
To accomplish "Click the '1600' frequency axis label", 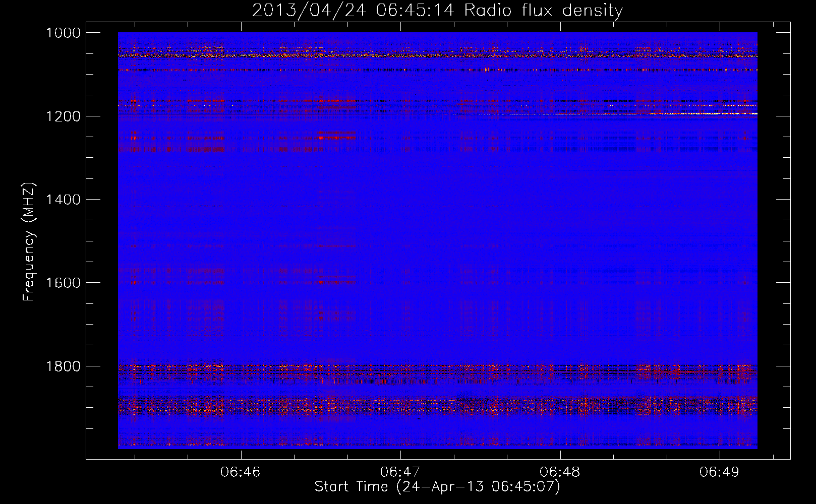I will (63, 283).
